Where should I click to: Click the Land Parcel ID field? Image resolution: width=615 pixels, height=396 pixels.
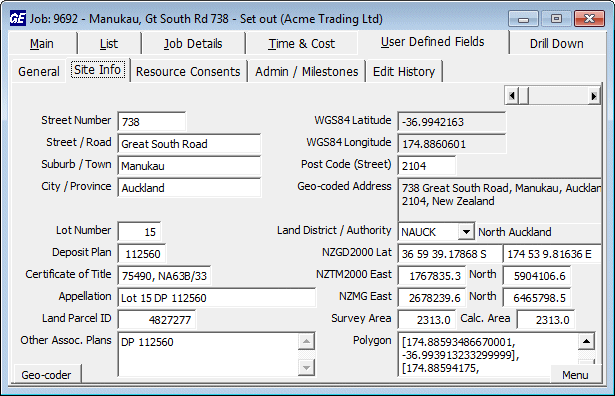157,319
